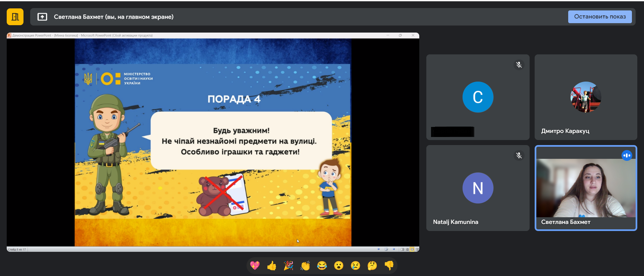Send the thinking face reaction
The image size is (644, 276).
[372, 266]
